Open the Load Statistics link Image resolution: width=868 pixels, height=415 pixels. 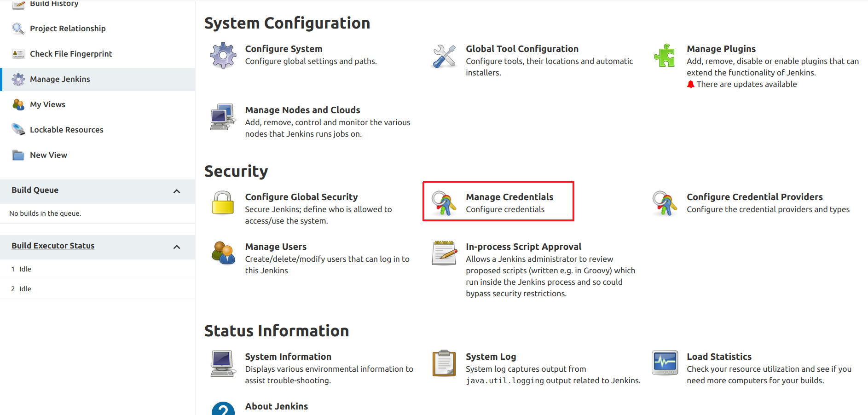pos(719,357)
